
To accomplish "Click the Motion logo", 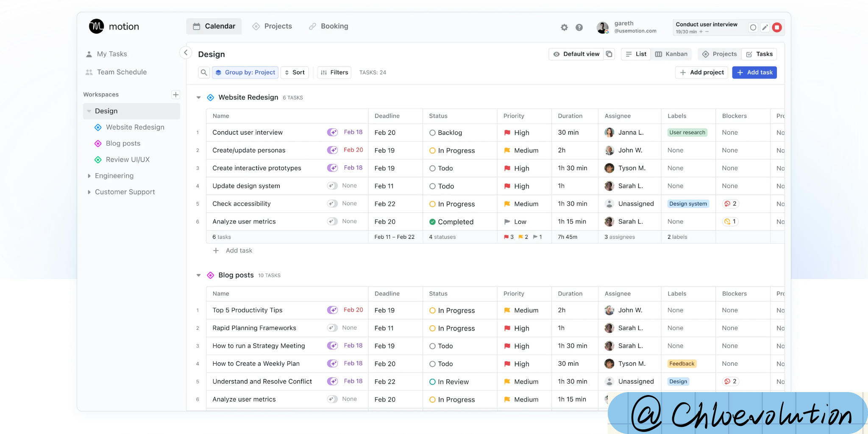I will [x=114, y=26].
